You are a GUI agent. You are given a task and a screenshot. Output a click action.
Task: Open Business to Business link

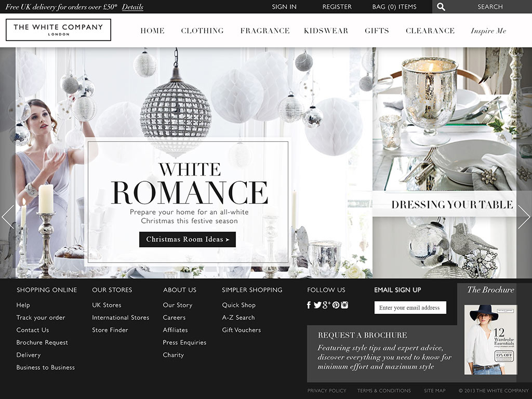coord(46,367)
